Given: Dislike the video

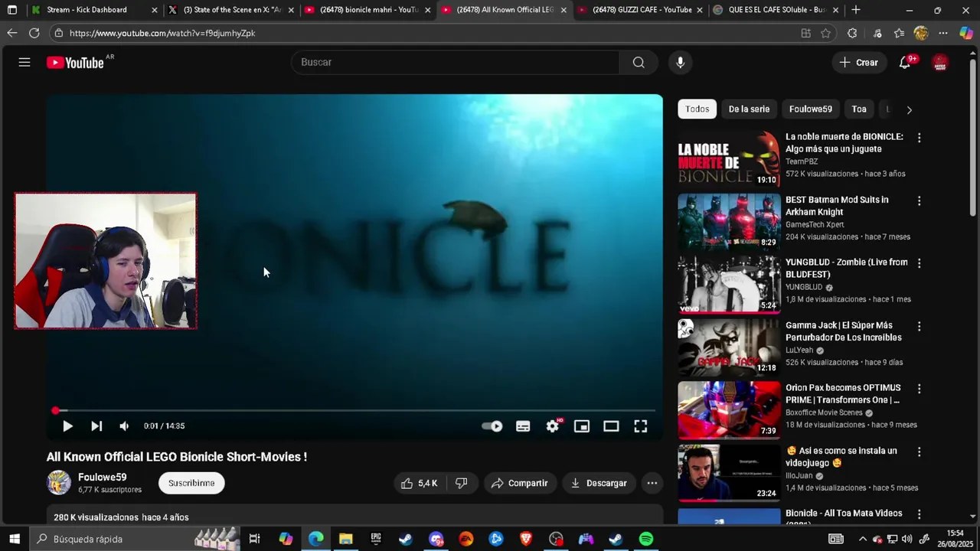Looking at the screenshot, I should [462, 483].
